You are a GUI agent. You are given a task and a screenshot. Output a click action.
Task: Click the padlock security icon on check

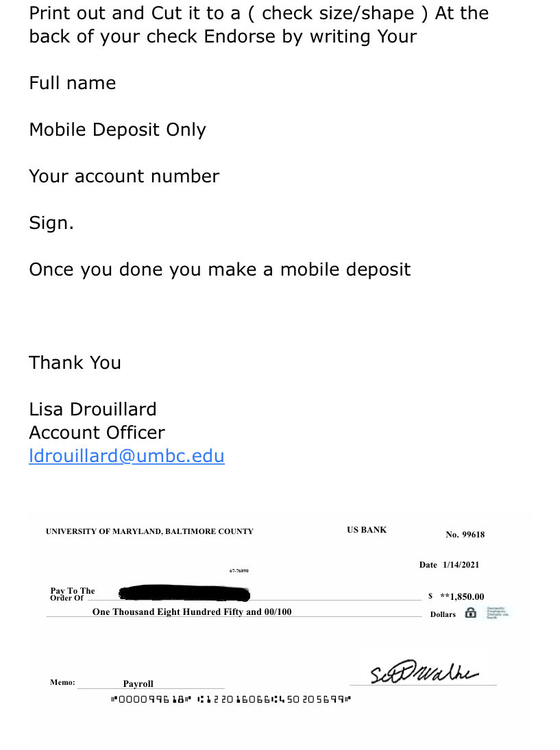[x=470, y=613]
